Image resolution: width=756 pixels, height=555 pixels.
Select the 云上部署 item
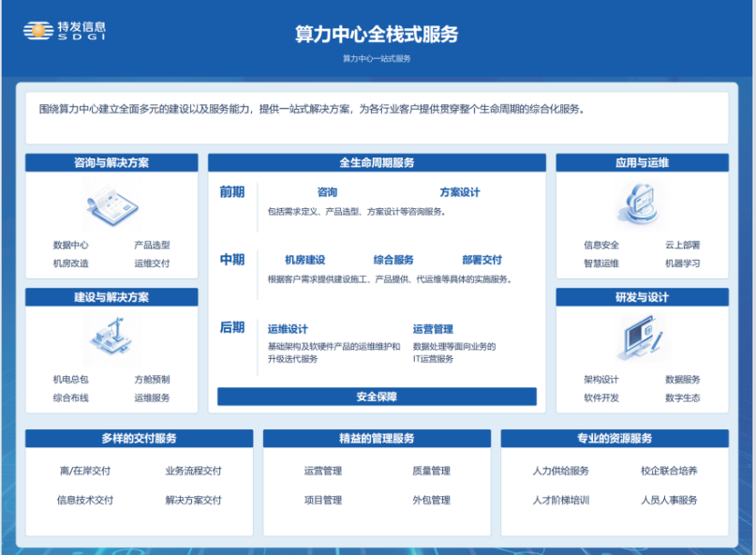[683, 246]
